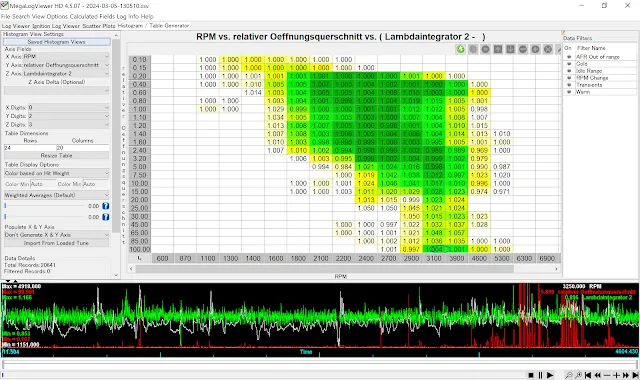This screenshot has height=380, width=640.
Task: Pause log playback
Action: click(x=540, y=375)
